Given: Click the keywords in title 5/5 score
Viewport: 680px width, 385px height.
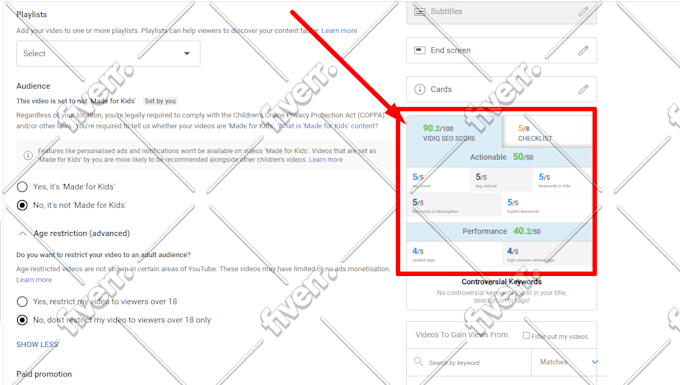Looking at the screenshot, I should click(x=563, y=179).
